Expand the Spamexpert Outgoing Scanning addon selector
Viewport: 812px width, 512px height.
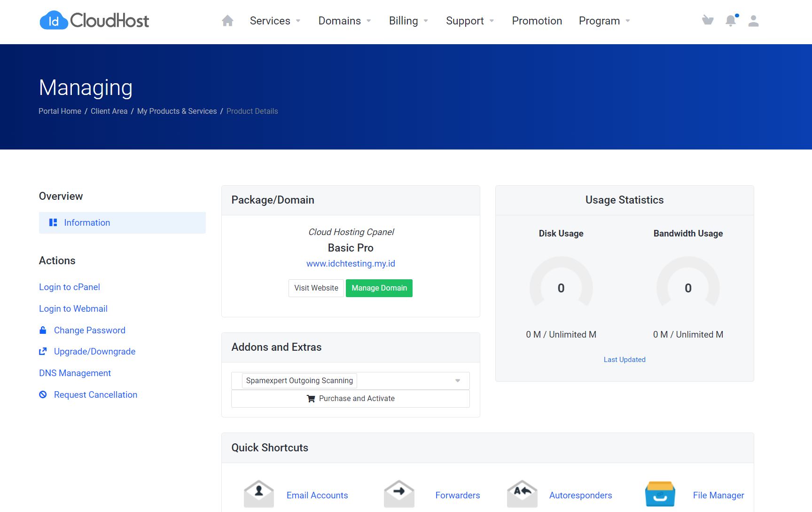(x=457, y=380)
